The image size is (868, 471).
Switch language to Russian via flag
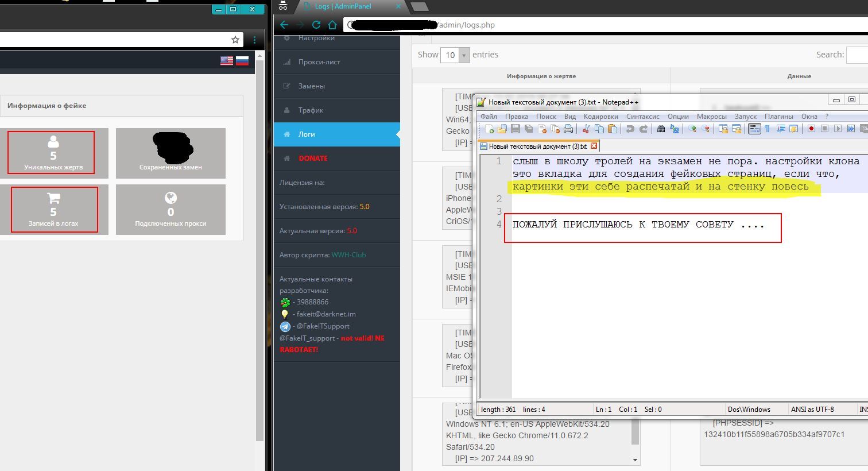242,60
